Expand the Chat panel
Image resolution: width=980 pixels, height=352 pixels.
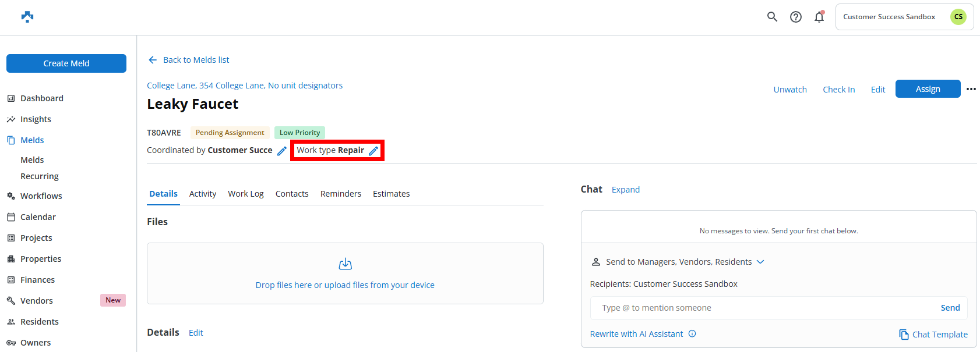coord(625,190)
